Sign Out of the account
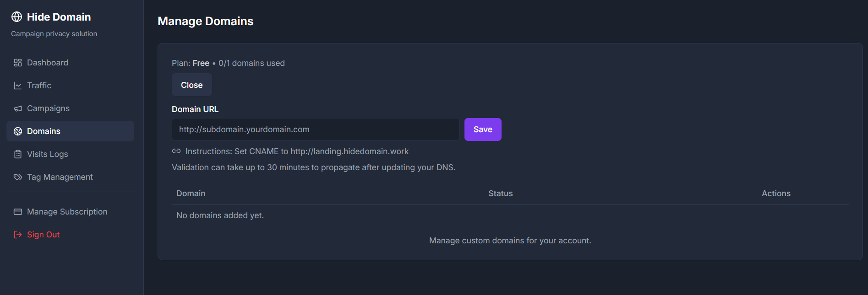Viewport: 868px width, 295px height. pos(70,235)
